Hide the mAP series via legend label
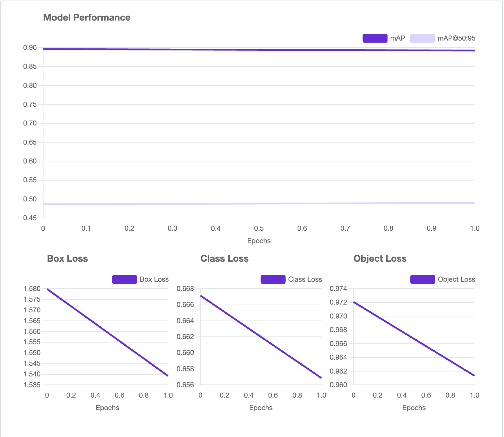 point(397,38)
